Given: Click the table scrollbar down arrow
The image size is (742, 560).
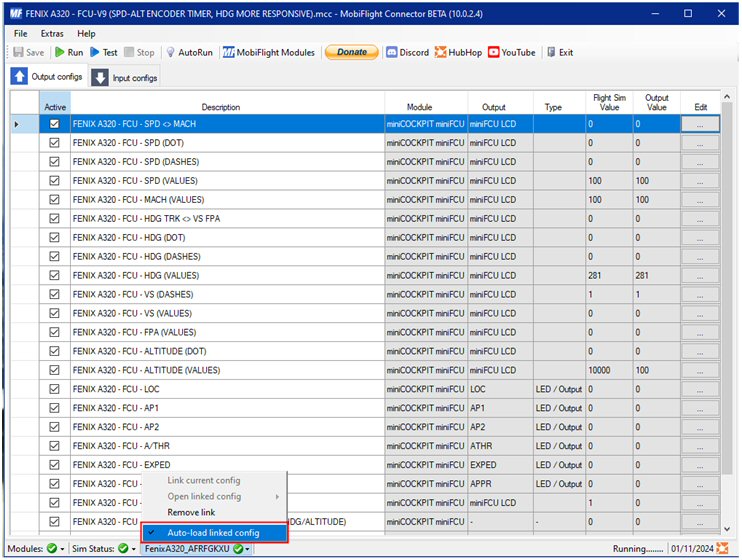Looking at the screenshot, I should click(727, 529).
